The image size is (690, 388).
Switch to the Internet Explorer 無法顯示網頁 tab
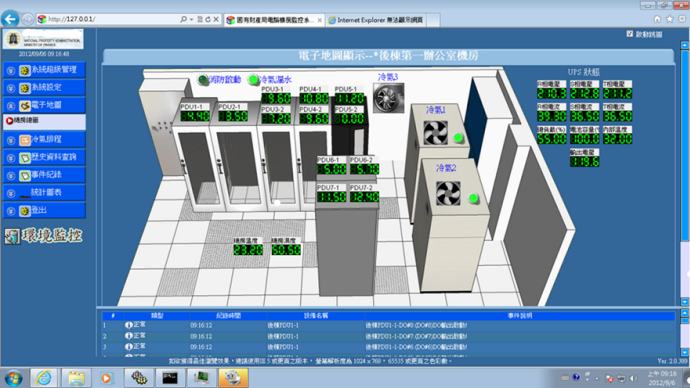[376, 20]
